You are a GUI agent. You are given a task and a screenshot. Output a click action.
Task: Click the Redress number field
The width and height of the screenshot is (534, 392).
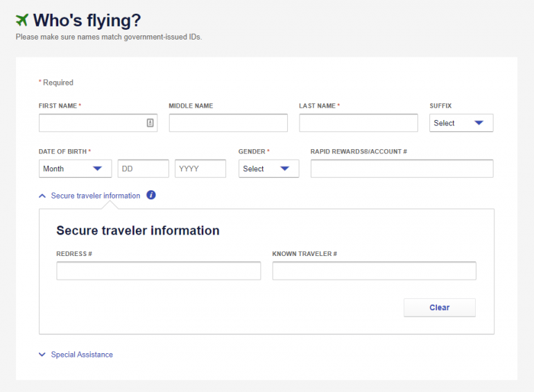(158, 271)
